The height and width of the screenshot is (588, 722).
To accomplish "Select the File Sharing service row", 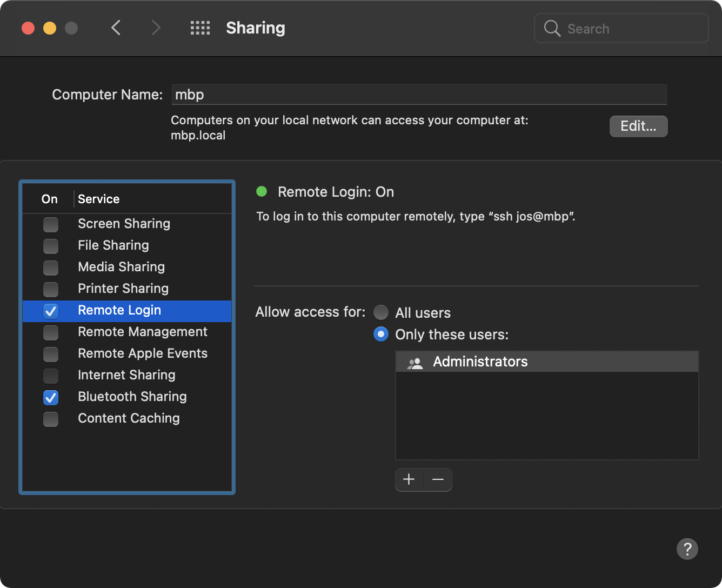I will [x=127, y=245].
